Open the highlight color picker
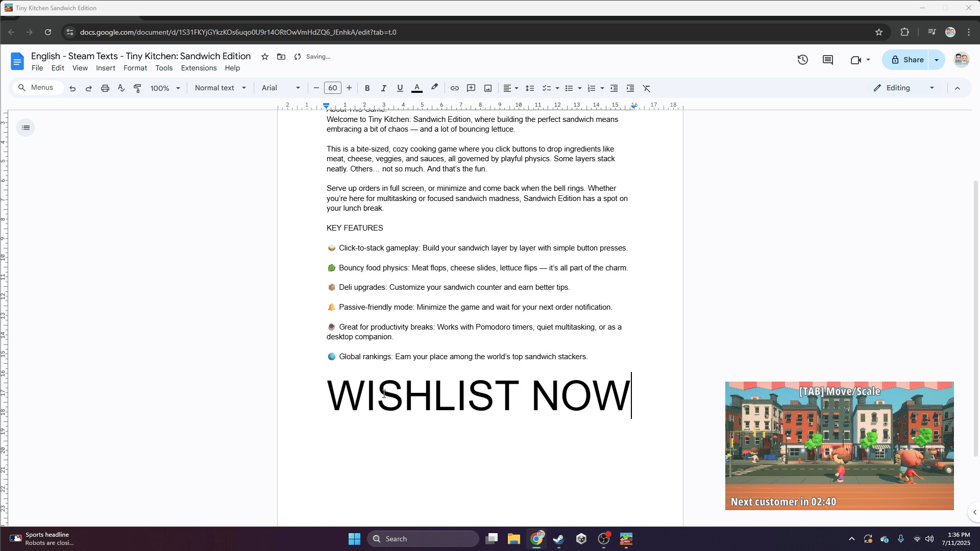Screen dimensions: 980x551 coord(434,88)
